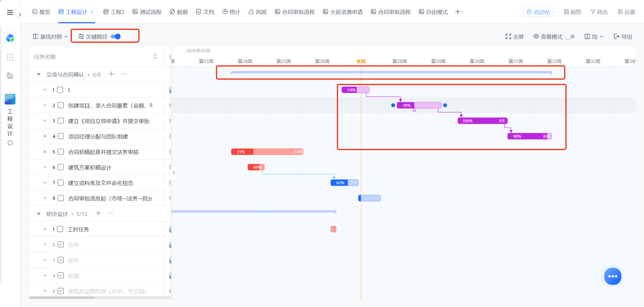Open the dotted apps grid icon
The image size is (644, 307).
click(x=10, y=57)
